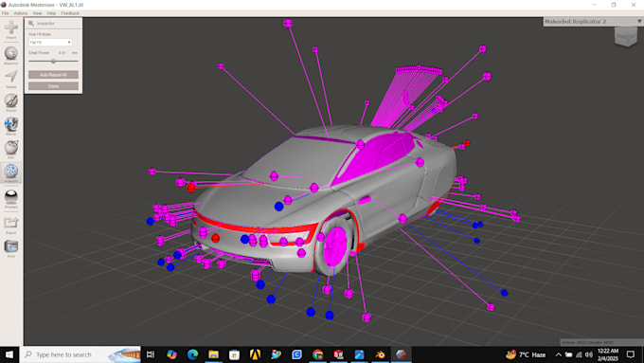
Task: Open the weather widget showing 7°C Haze
Action: point(527,354)
